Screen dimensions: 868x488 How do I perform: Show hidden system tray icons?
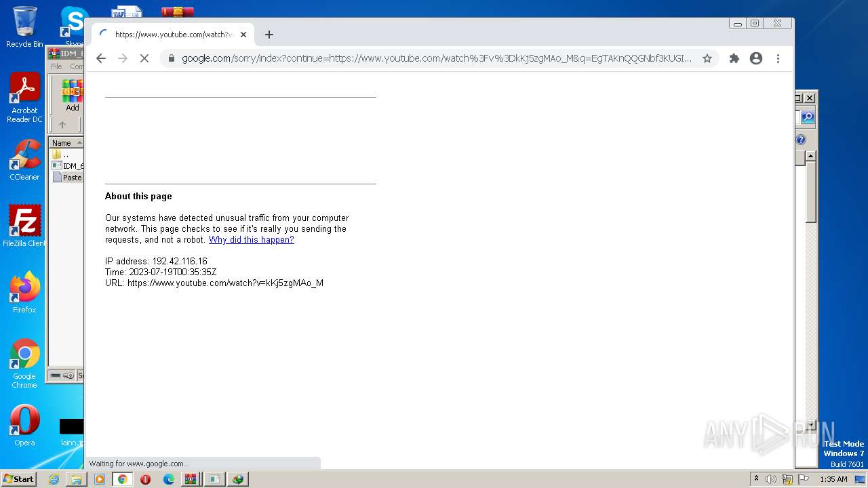pos(757,479)
